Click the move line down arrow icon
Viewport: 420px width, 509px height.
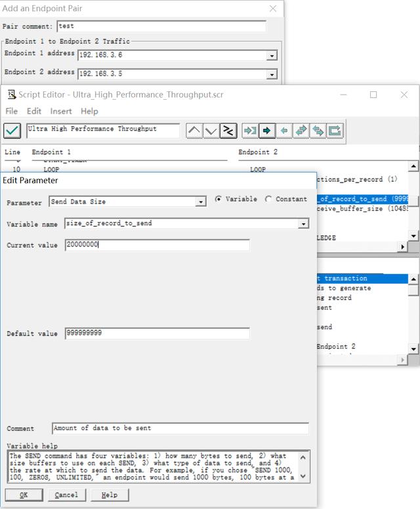211,131
